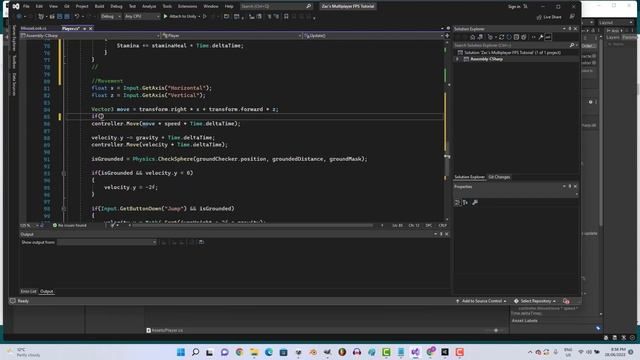Click the hollow play icon beside Attach to Unity

205,16
